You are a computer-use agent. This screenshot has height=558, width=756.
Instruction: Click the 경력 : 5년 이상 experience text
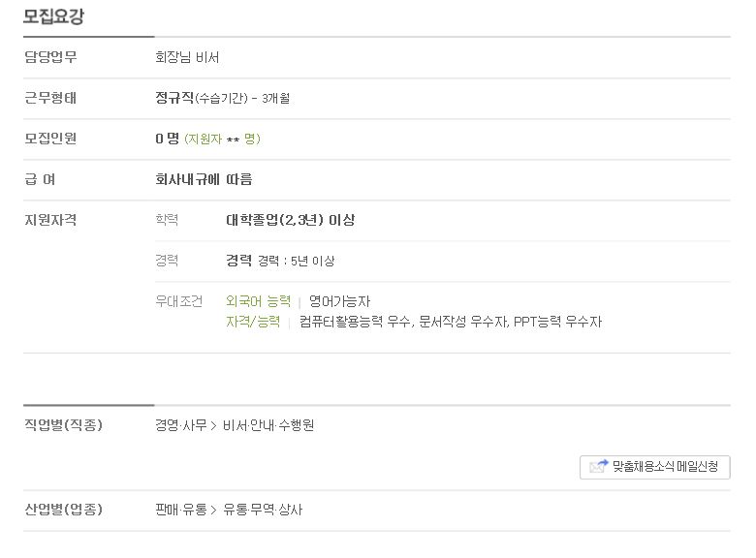[296, 261]
